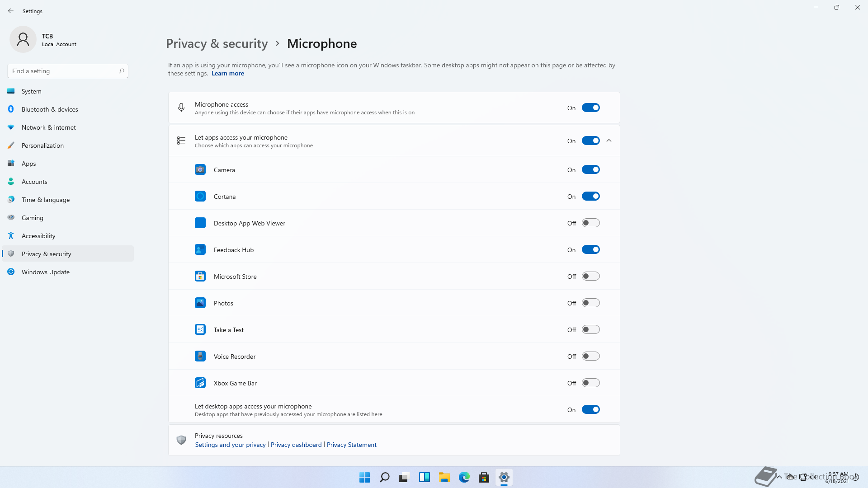
Task: Enable microphone for Microsoft Store
Action: 590,276
